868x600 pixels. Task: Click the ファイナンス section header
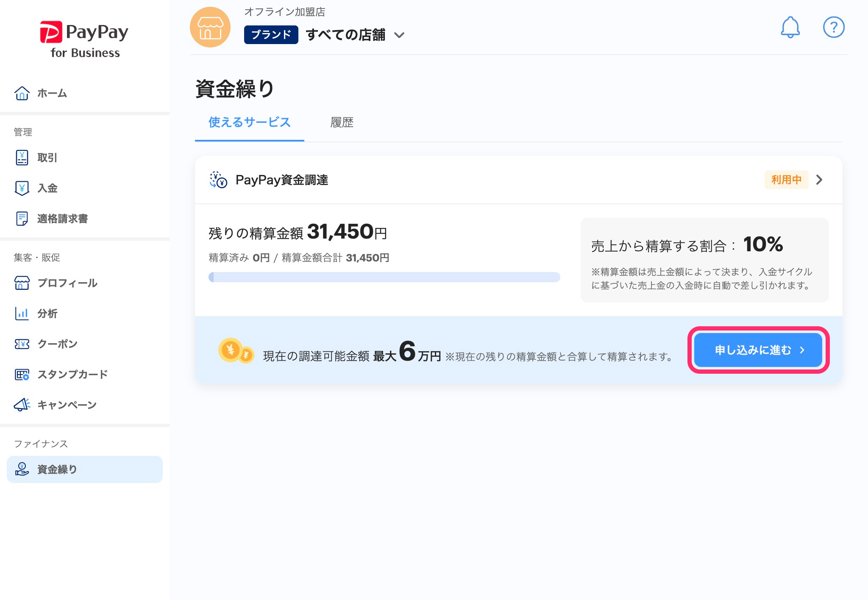[41, 444]
